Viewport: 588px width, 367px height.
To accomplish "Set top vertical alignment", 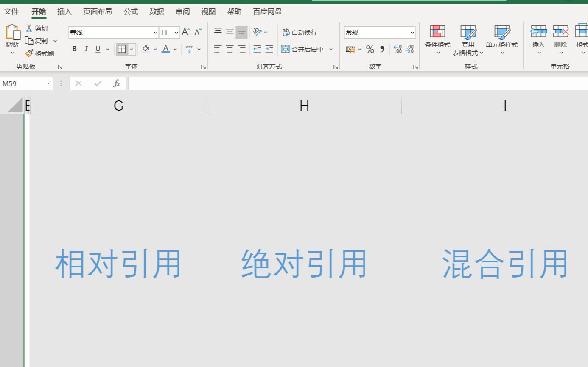I will tap(218, 32).
